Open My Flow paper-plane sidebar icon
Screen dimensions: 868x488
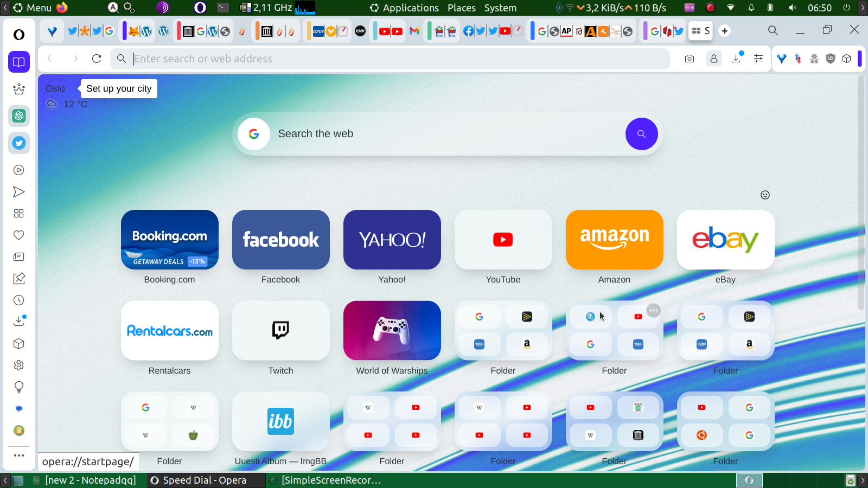tap(19, 192)
